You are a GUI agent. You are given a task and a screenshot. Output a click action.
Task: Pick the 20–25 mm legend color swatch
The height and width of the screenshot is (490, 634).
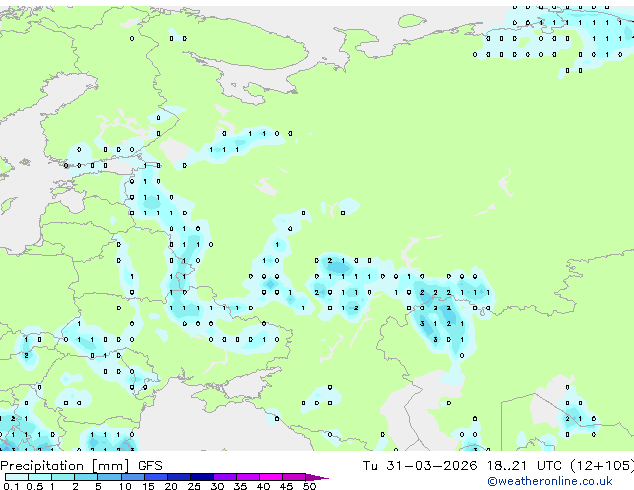pos(178,477)
